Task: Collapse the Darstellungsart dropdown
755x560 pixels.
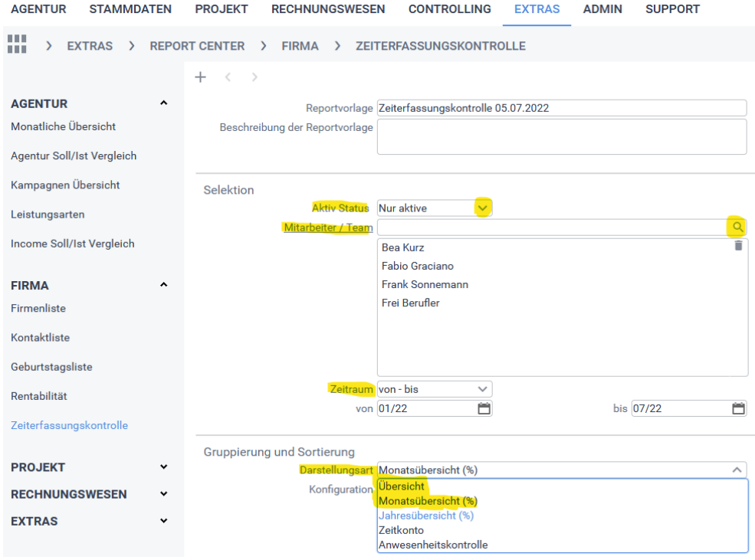Action: (737, 470)
